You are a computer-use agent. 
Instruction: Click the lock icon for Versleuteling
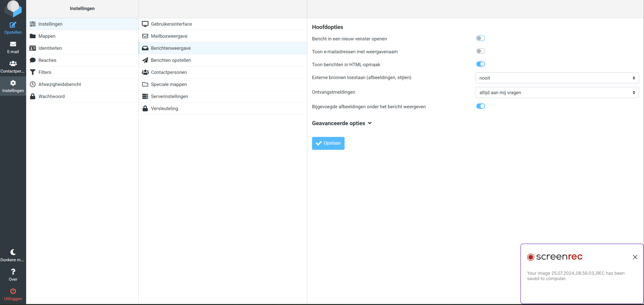click(x=145, y=109)
